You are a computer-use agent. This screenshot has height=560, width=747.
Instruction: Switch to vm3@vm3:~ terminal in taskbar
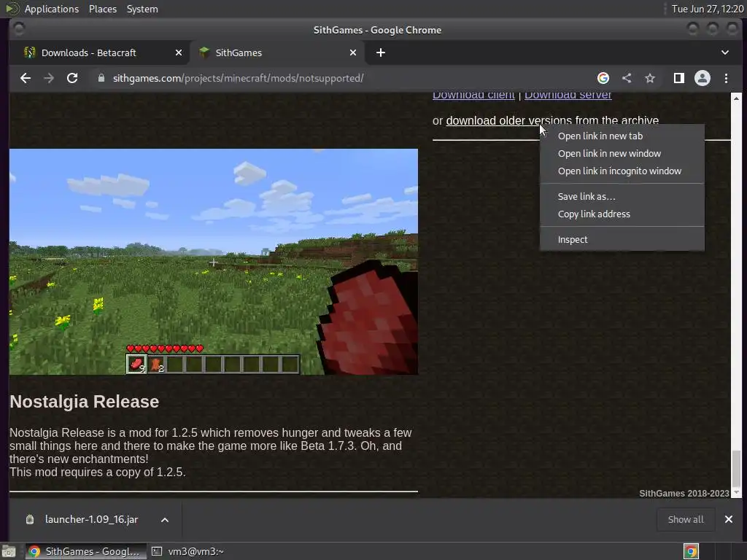(188, 551)
